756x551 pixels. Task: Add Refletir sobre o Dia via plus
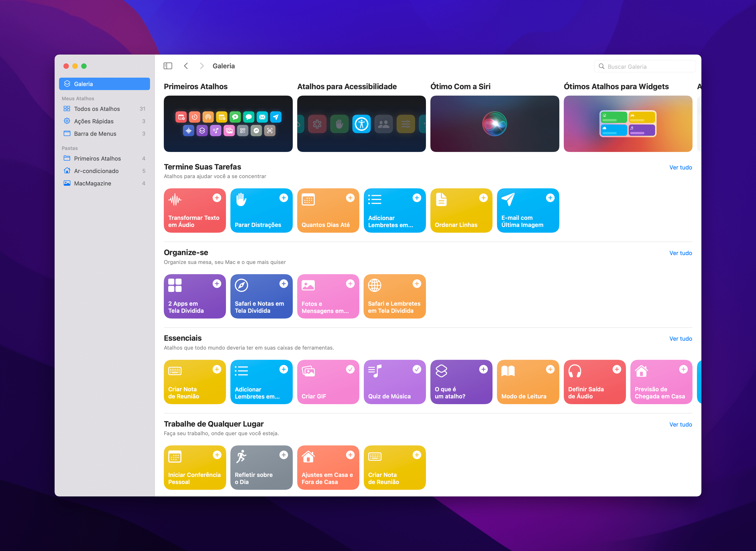[284, 455]
